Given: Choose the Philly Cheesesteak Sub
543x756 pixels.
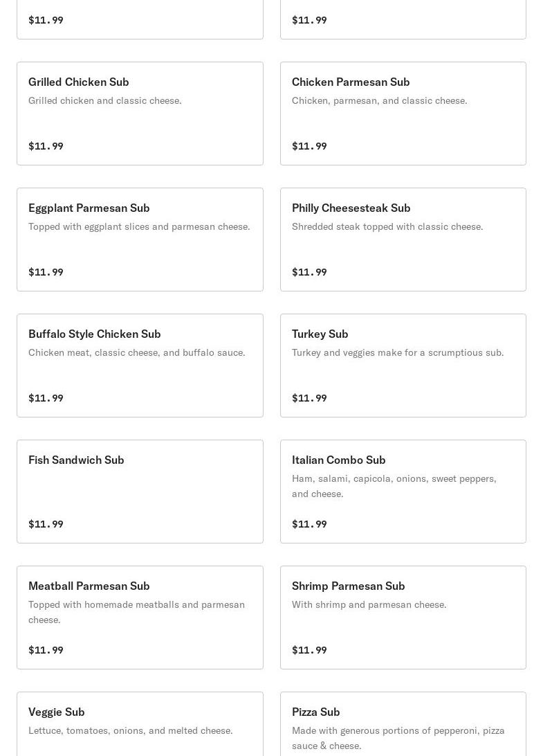Looking at the screenshot, I should [x=403, y=239].
